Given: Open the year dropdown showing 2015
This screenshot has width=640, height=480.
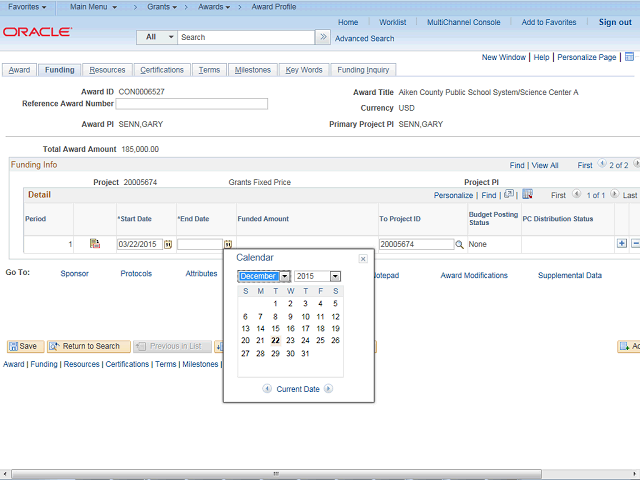Looking at the screenshot, I should point(335,276).
